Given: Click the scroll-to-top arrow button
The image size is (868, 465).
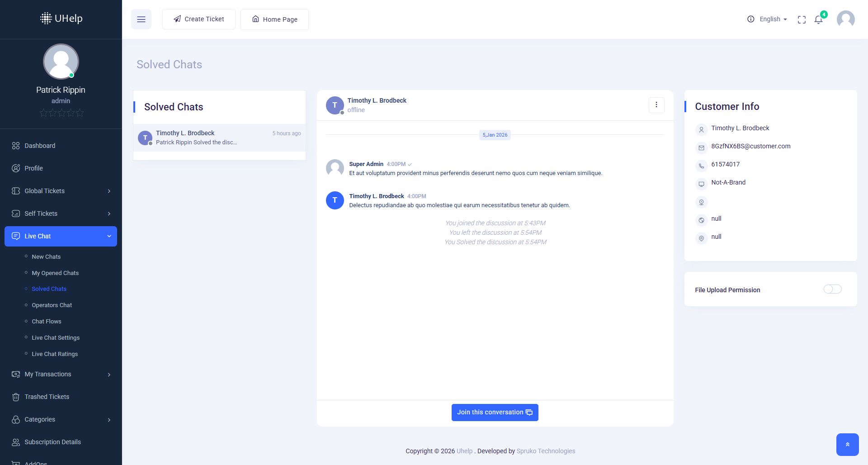Looking at the screenshot, I should click(x=847, y=445).
